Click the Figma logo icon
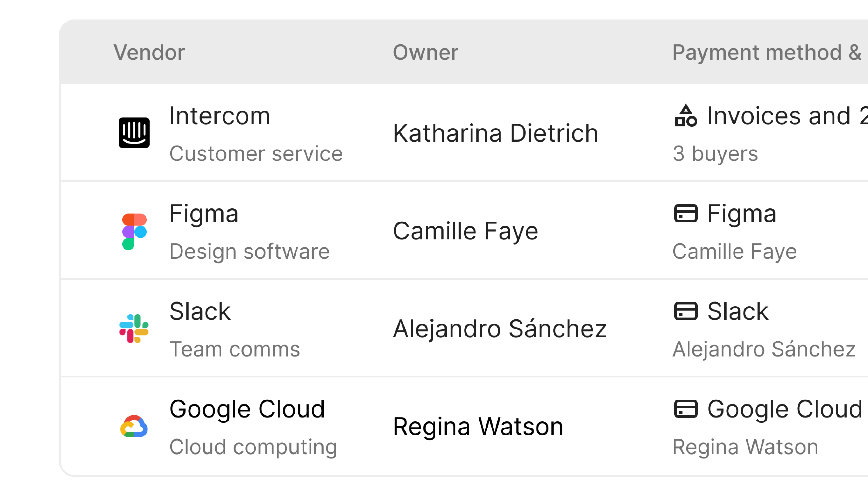Screen dimensions: 868x500 pyautogui.click(x=134, y=231)
